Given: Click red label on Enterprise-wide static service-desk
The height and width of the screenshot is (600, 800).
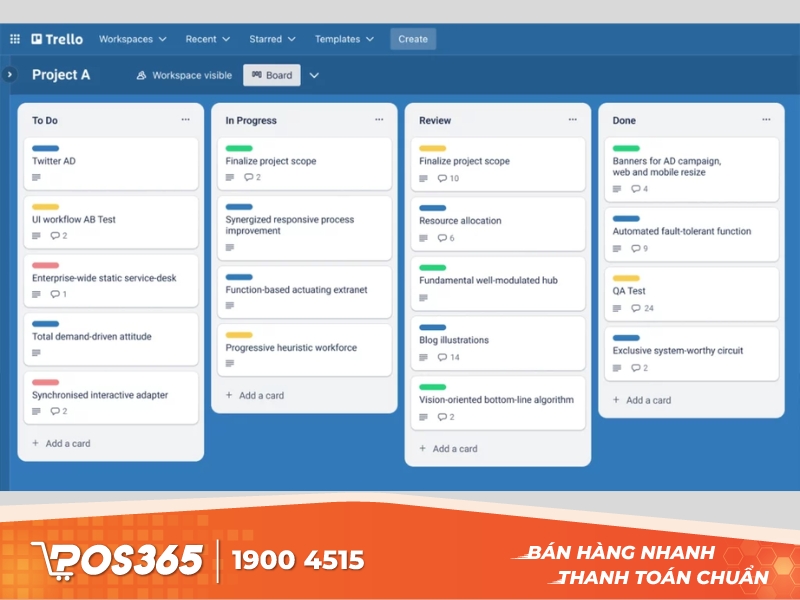Looking at the screenshot, I should 45,265.
